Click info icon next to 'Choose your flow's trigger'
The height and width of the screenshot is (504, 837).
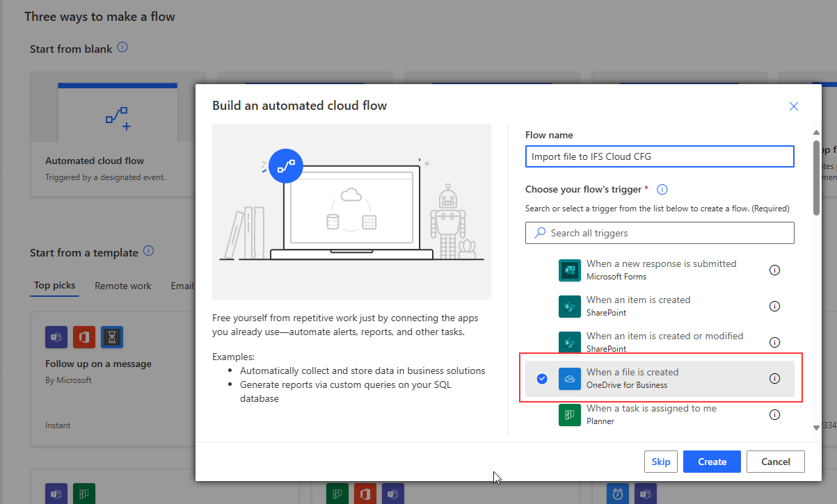click(x=662, y=190)
